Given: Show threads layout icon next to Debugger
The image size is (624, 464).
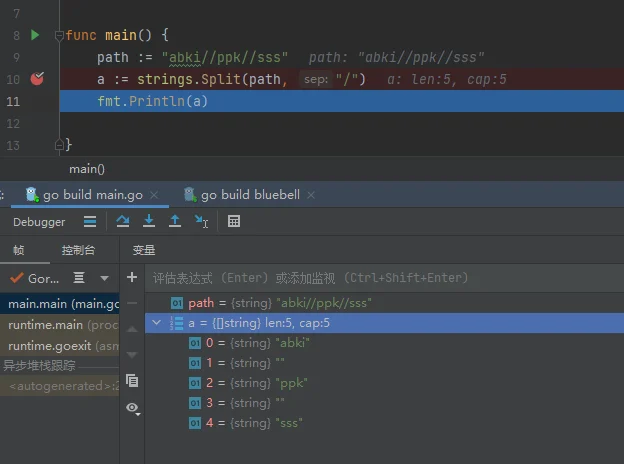Looking at the screenshot, I should (x=90, y=221).
